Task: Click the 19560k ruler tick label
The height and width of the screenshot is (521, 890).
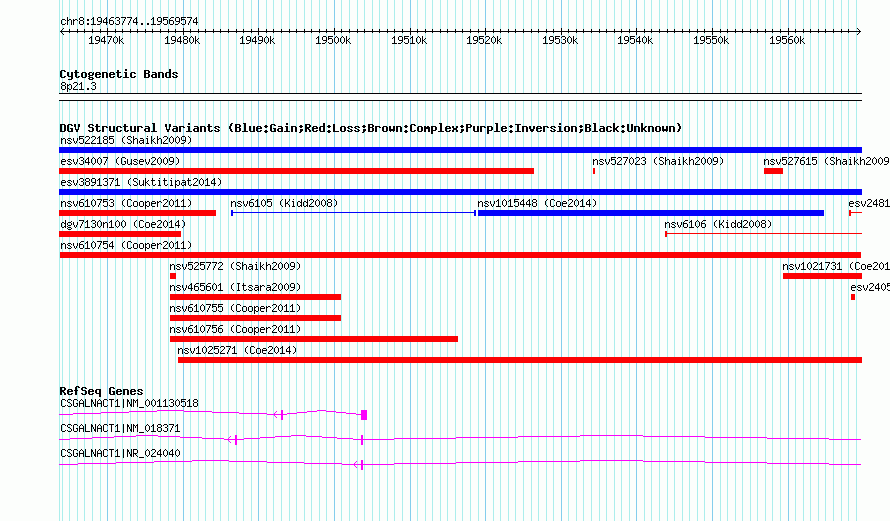Action: 787,41
